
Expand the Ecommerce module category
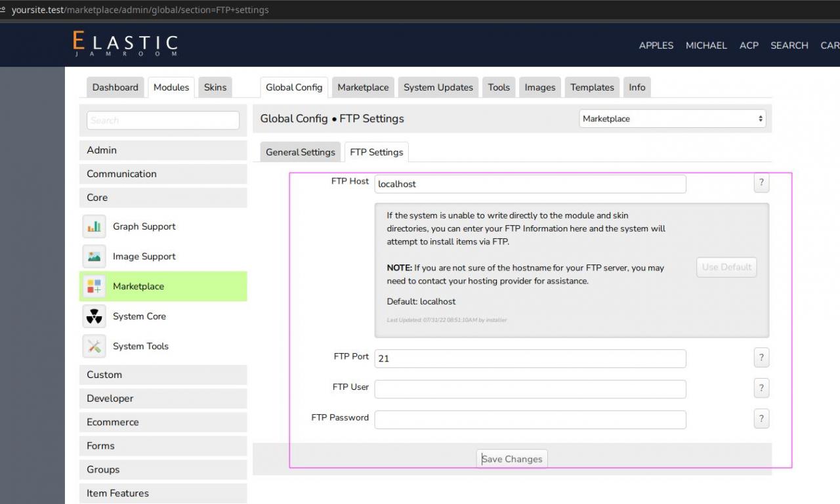point(163,422)
